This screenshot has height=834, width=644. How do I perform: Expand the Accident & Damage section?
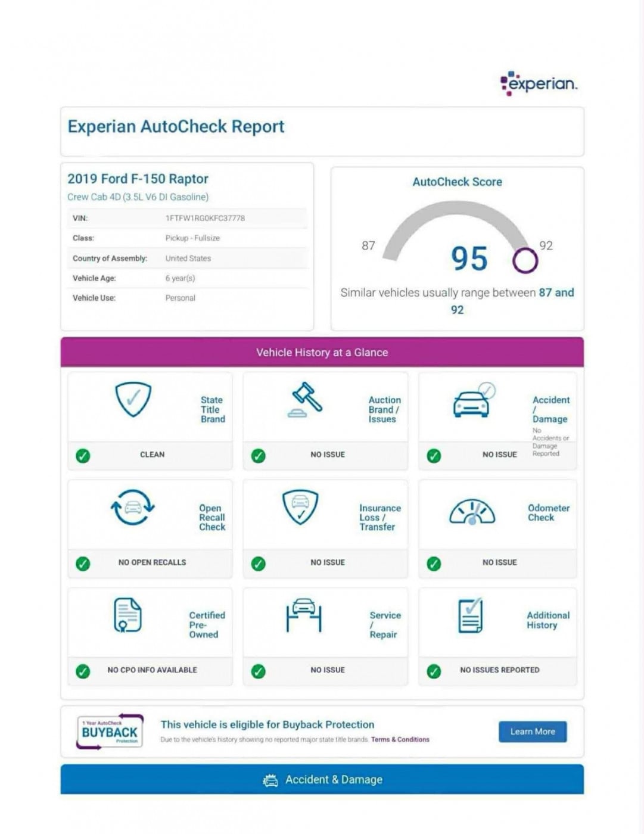tap(322, 780)
